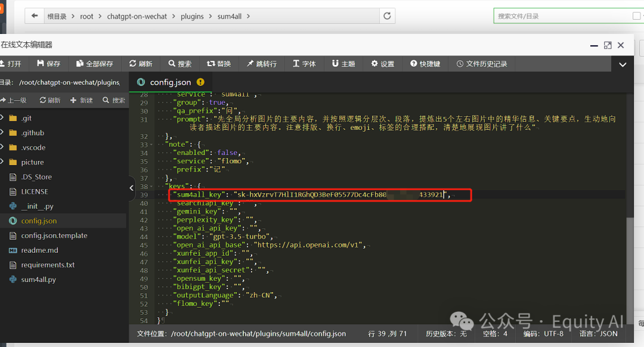This screenshot has height=347, width=644.
Task: Click the "flomo" service value on line 35
Action: click(x=231, y=161)
